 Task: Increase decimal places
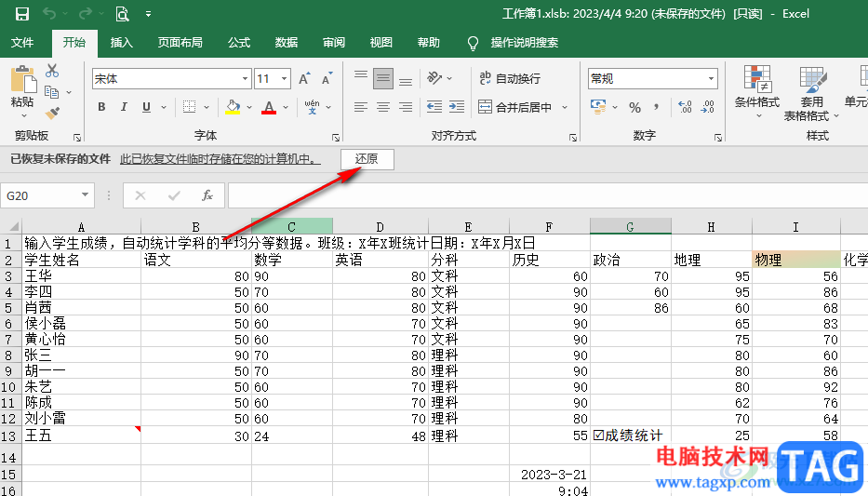[685, 107]
